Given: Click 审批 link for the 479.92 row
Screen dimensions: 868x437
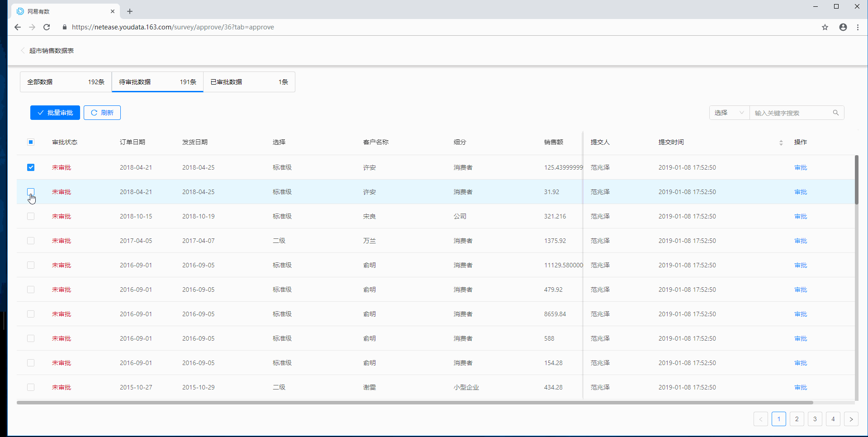Looking at the screenshot, I should point(801,290).
